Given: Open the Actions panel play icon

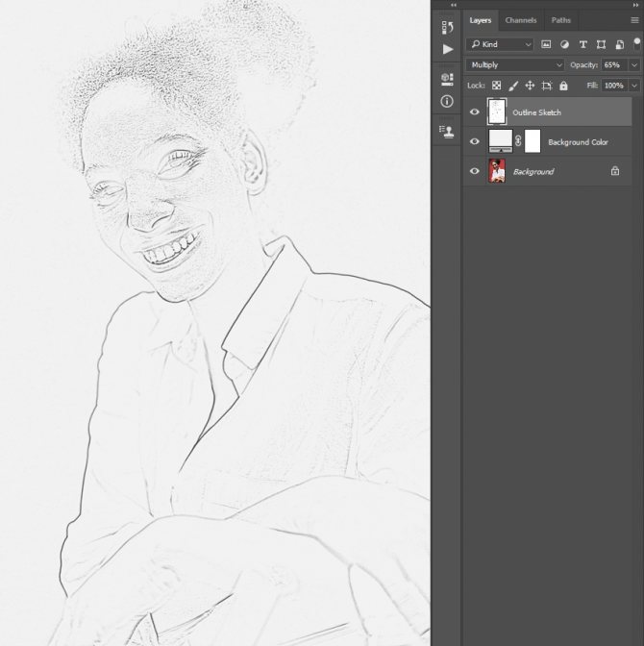Looking at the screenshot, I should point(448,49).
